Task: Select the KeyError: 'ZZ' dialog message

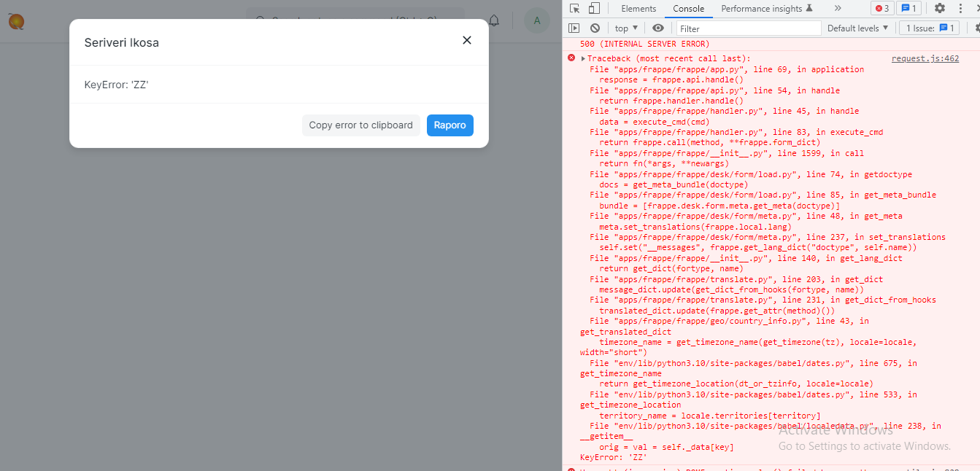Action: point(117,85)
